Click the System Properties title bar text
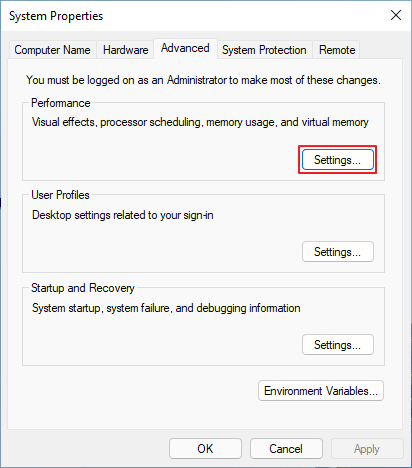 [56, 16]
